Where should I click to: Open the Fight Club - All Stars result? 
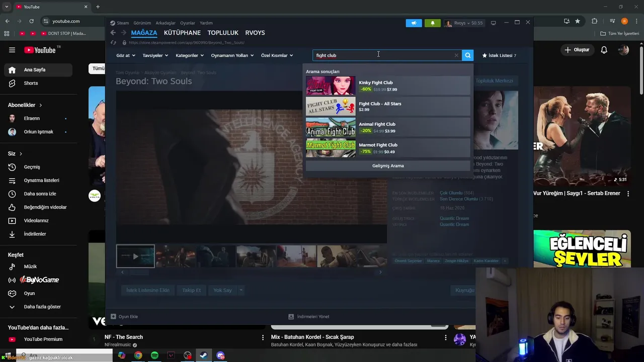[388, 107]
